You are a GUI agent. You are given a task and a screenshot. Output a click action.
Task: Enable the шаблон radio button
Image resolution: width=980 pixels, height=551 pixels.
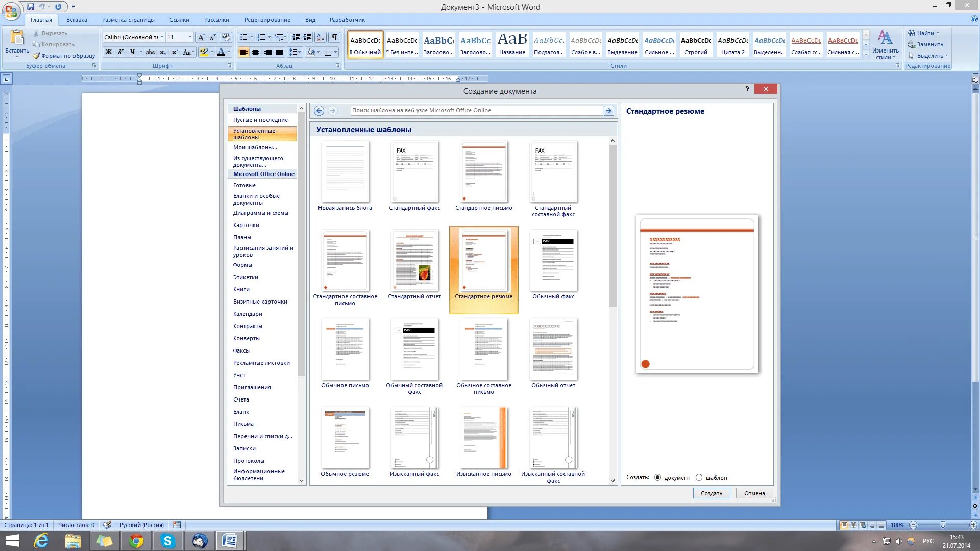pos(700,477)
